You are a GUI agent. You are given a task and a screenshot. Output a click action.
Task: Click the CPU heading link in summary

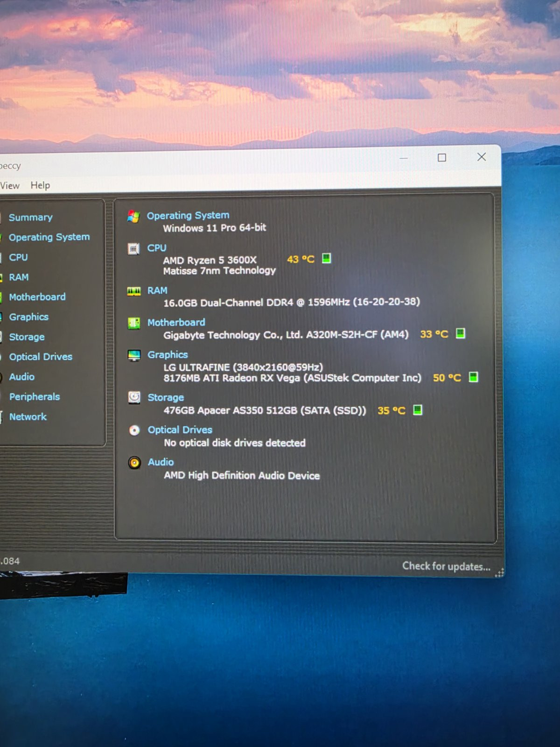[x=157, y=248]
